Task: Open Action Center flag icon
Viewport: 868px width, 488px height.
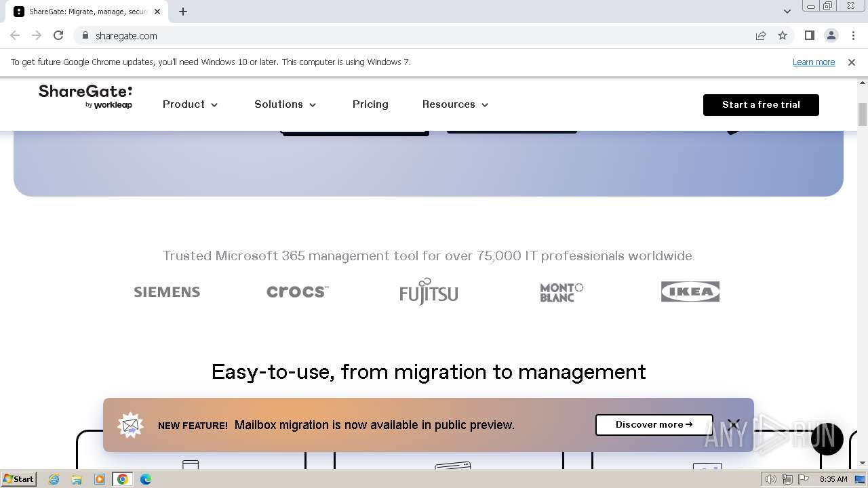Action: (804, 479)
